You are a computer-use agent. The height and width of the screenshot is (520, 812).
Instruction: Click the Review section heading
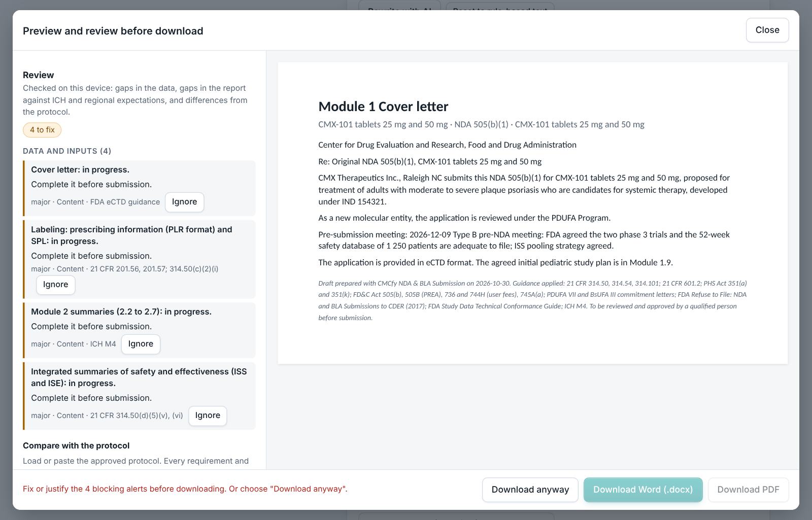(x=39, y=75)
